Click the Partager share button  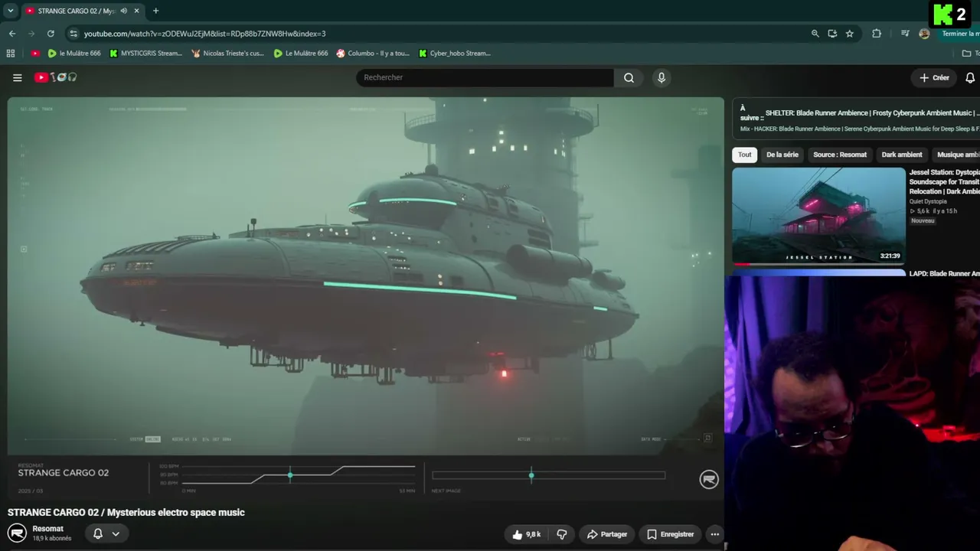pos(606,534)
